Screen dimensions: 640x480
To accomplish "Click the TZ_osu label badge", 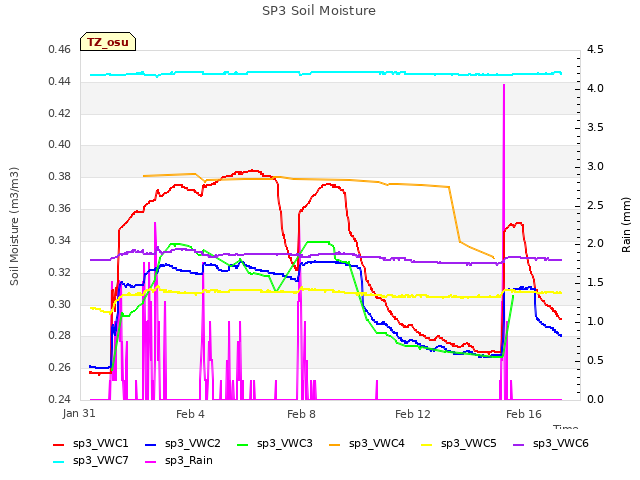I will 108,42.
